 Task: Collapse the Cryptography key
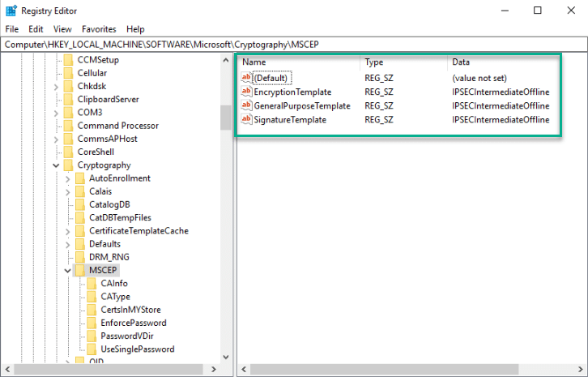point(56,165)
